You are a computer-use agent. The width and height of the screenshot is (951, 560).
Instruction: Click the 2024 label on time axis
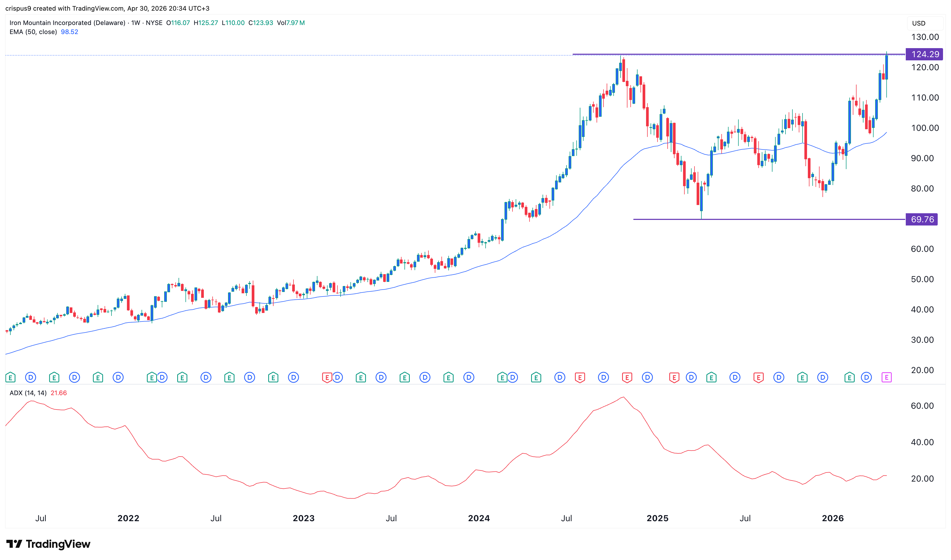[x=479, y=518]
